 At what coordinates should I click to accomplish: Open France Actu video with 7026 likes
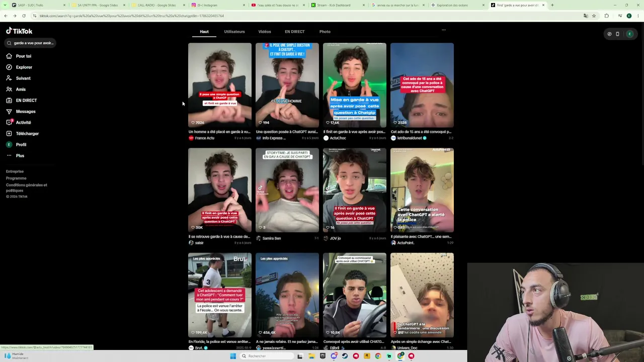220,85
